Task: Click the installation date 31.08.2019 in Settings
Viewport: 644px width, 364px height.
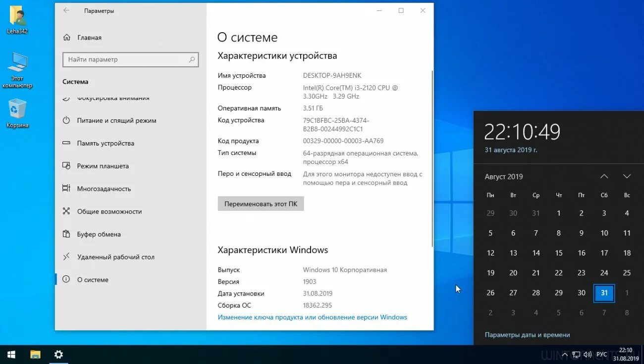Action: pyautogui.click(x=318, y=294)
